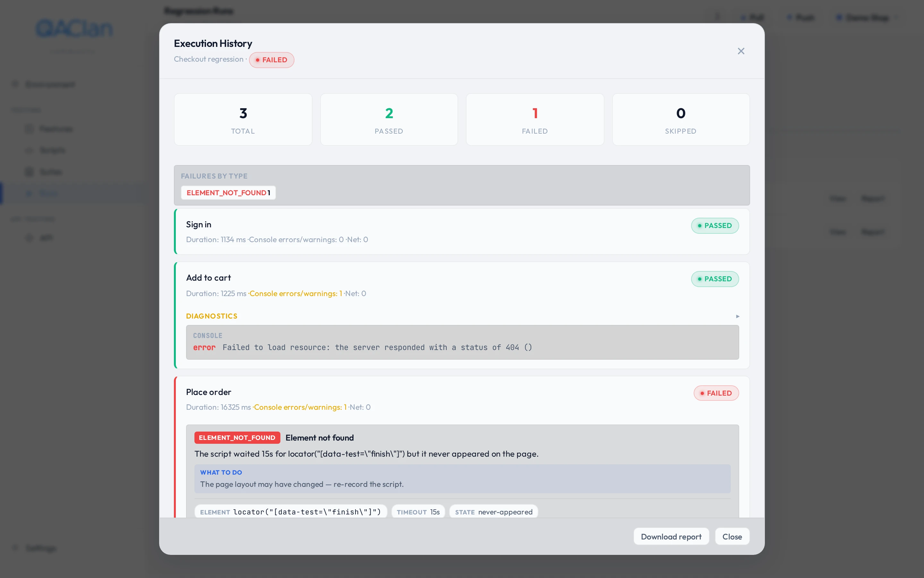Click the 'Failed to load resource' console message
The image size is (924, 578).
coord(377,347)
